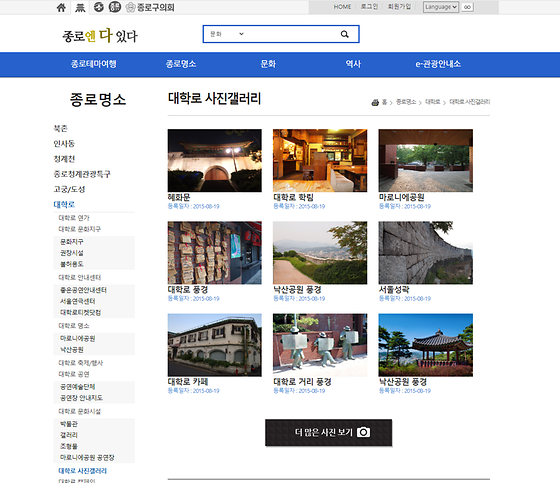
Task: Open 대학로 문화시설 submenu item
Action: pyautogui.click(x=80, y=412)
